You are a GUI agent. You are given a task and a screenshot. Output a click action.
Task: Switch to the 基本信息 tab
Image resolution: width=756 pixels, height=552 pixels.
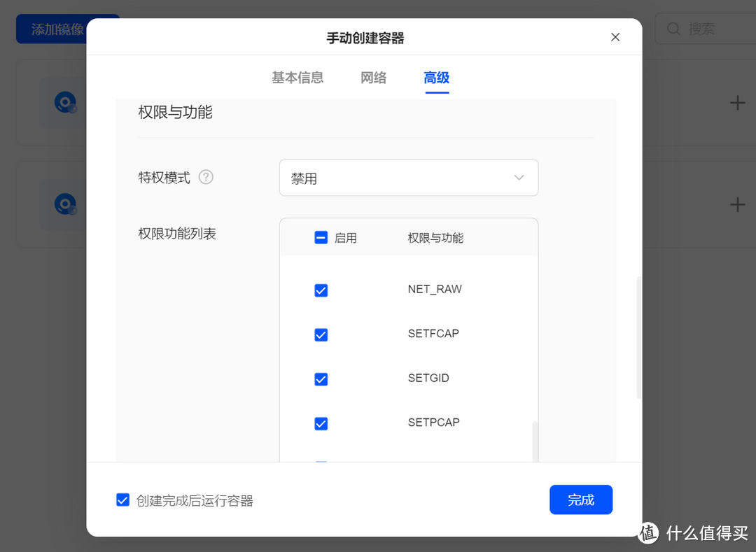[x=297, y=78]
